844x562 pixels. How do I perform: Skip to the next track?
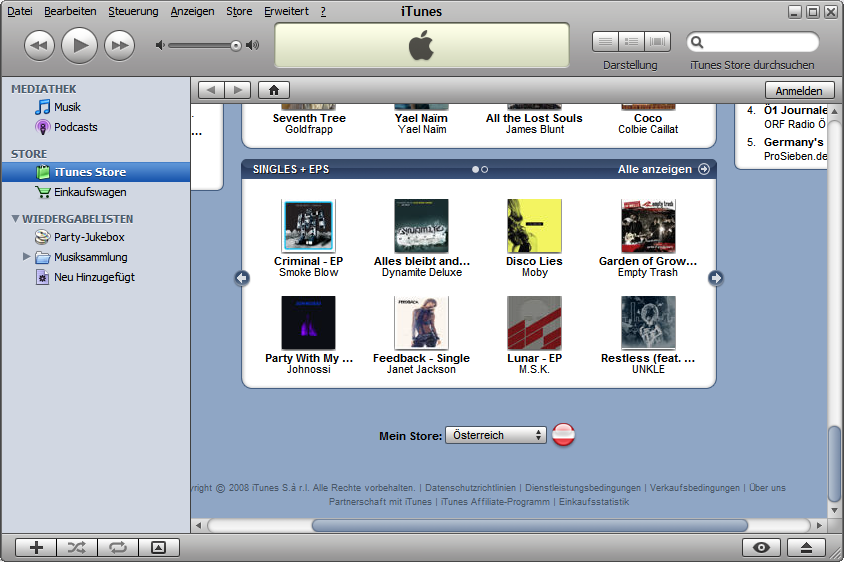point(119,44)
